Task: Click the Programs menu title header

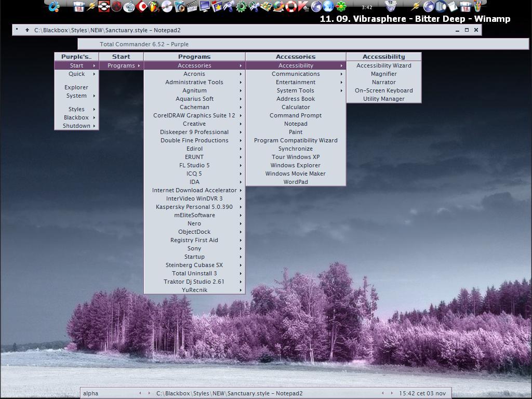Action: tap(194, 57)
